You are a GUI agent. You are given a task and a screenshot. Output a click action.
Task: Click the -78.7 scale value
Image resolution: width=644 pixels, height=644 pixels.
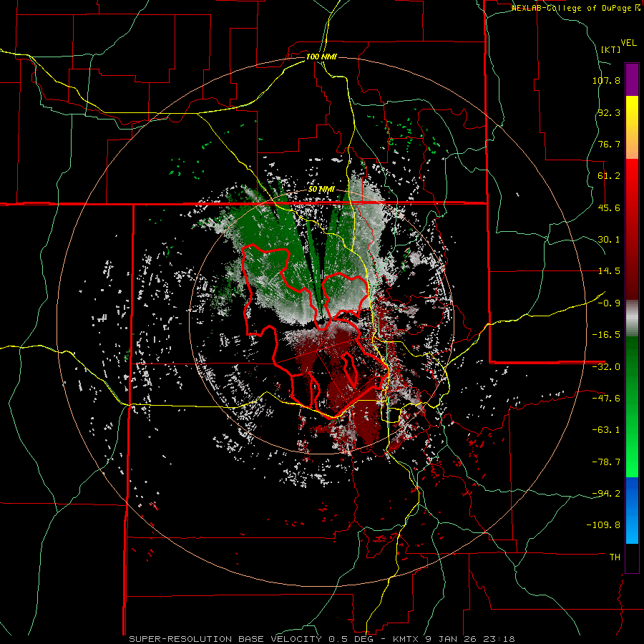606,462
